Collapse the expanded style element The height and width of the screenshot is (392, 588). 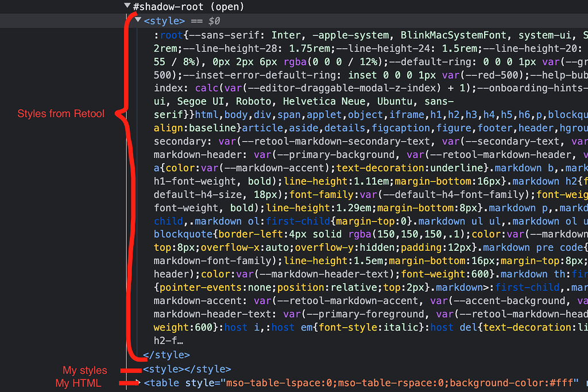click(138, 20)
